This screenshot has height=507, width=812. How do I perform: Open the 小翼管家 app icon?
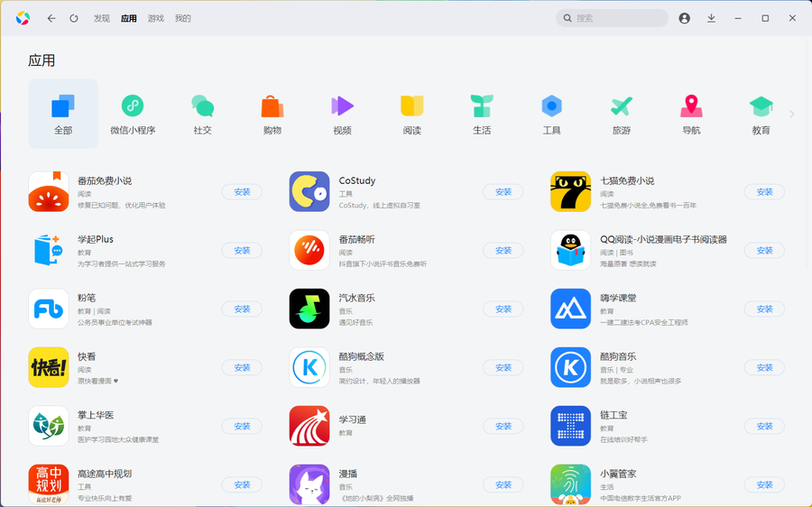pyautogui.click(x=571, y=484)
